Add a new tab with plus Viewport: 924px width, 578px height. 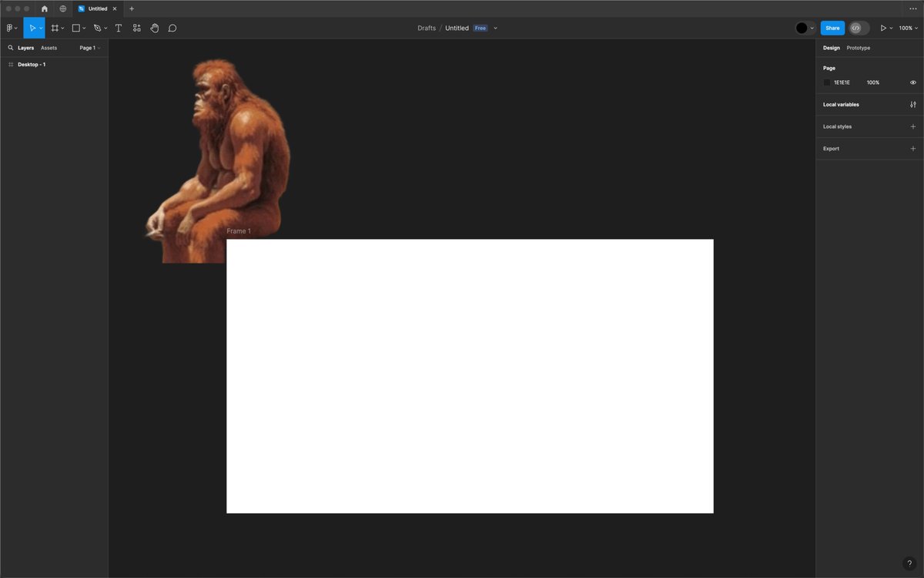(132, 8)
